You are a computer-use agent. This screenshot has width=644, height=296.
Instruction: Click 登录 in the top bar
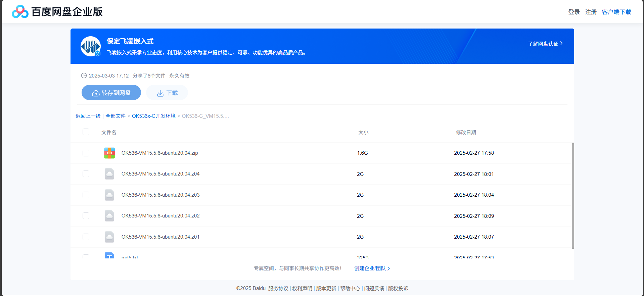click(574, 12)
